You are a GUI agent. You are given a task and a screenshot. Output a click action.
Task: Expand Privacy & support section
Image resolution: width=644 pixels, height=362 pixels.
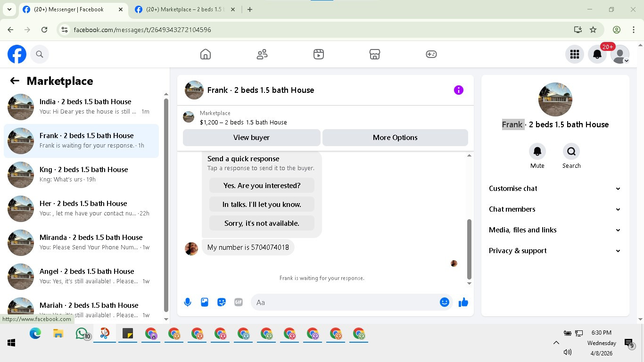point(555,251)
